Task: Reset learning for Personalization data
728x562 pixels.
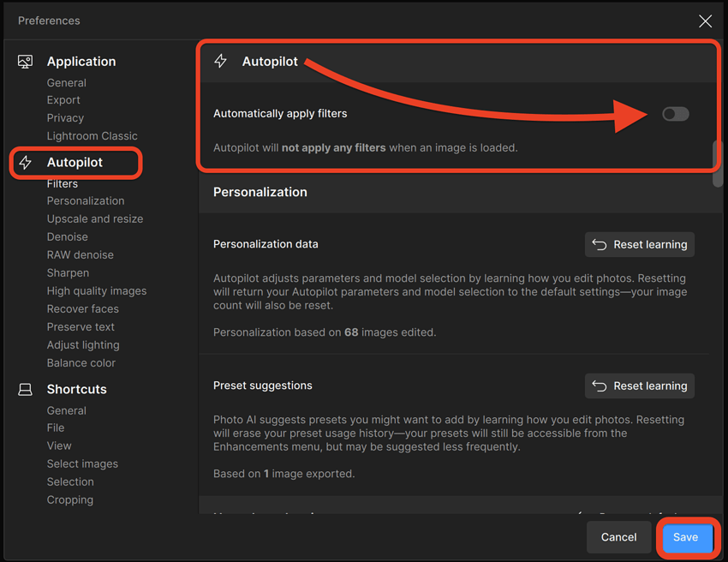Action: (640, 245)
